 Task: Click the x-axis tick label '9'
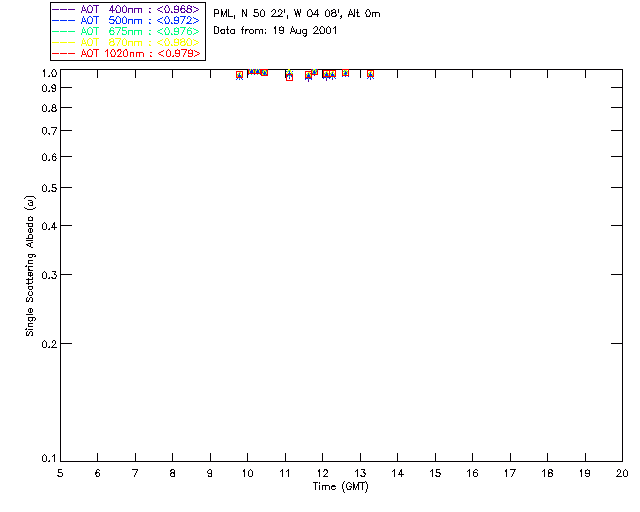210,473
